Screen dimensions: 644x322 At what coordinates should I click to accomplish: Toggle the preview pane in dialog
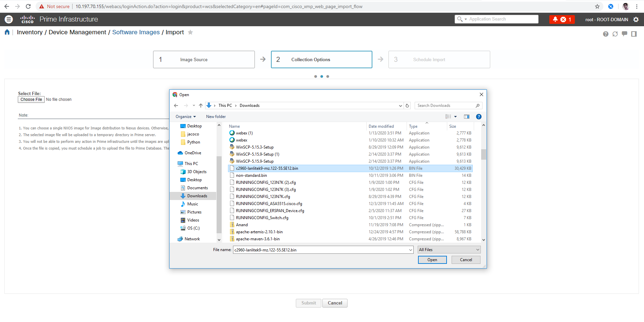coord(467,117)
